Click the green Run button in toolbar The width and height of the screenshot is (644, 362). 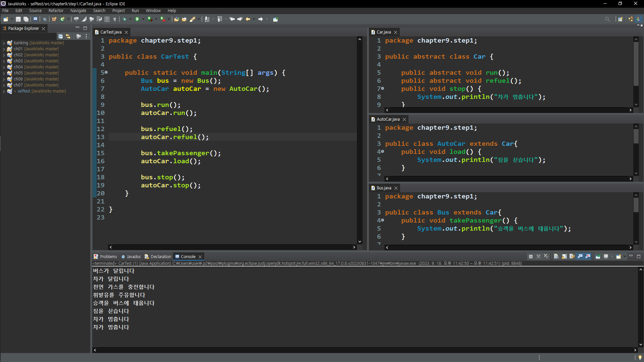[137, 19]
